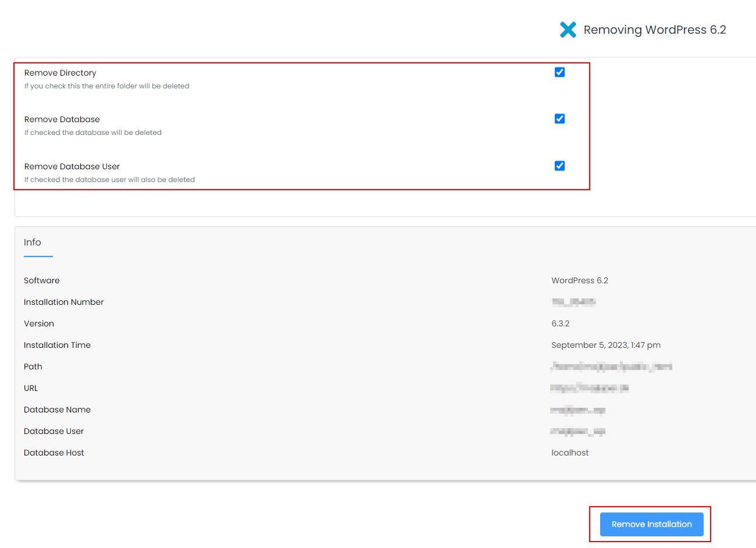Click the localhost database host value
756x548 pixels.
click(570, 453)
